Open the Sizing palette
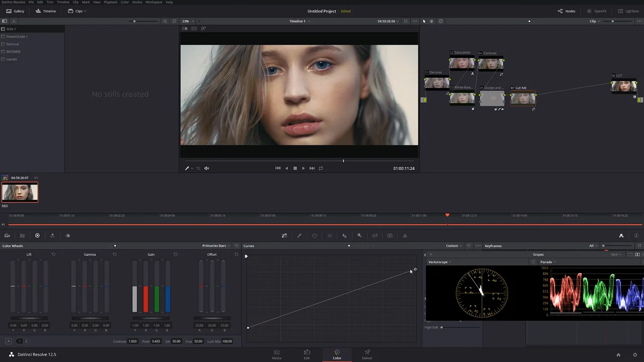The width and height of the screenshot is (644, 362). point(375,235)
